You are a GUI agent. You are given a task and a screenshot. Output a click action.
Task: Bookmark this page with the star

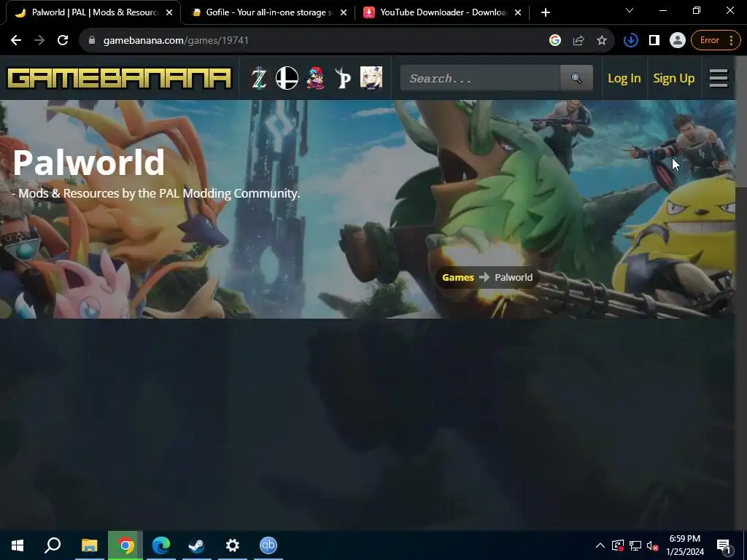coord(602,41)
